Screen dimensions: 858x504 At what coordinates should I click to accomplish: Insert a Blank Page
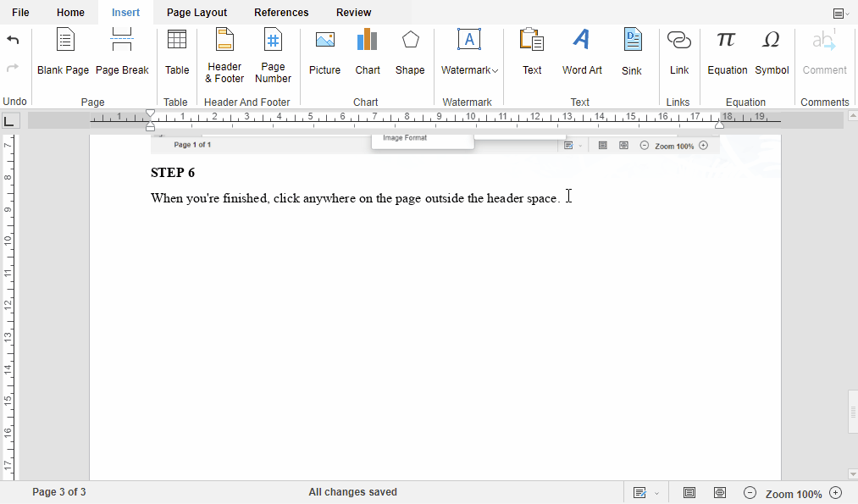tap(64, 53)
